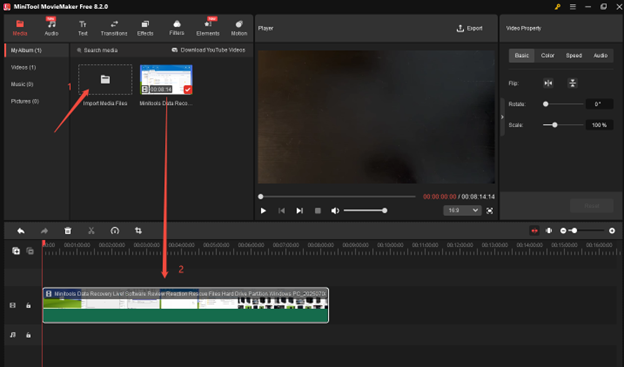Switch to Color property tab
624x367 pixels.
(547, 55)
